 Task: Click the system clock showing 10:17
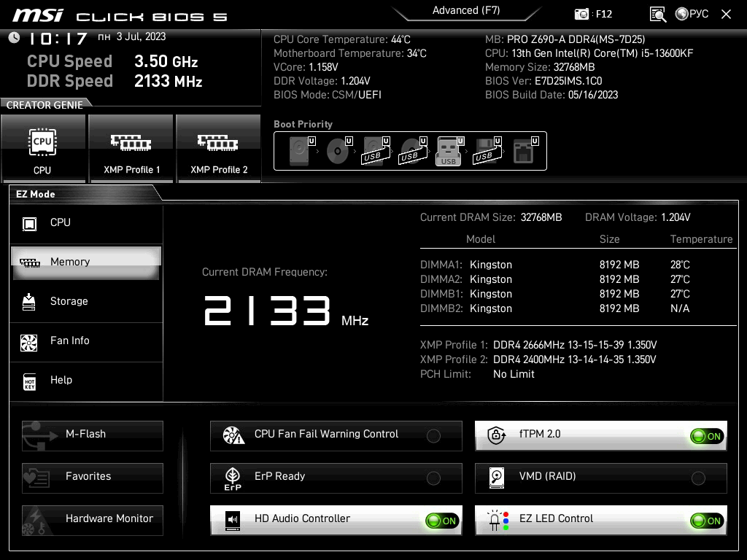(x=58, y=38)
